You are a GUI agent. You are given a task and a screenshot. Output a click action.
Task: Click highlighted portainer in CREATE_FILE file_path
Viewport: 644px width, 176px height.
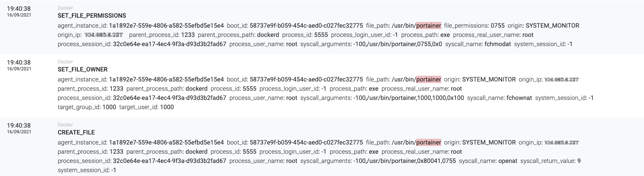pyautogui.click(x=429, y=143)
